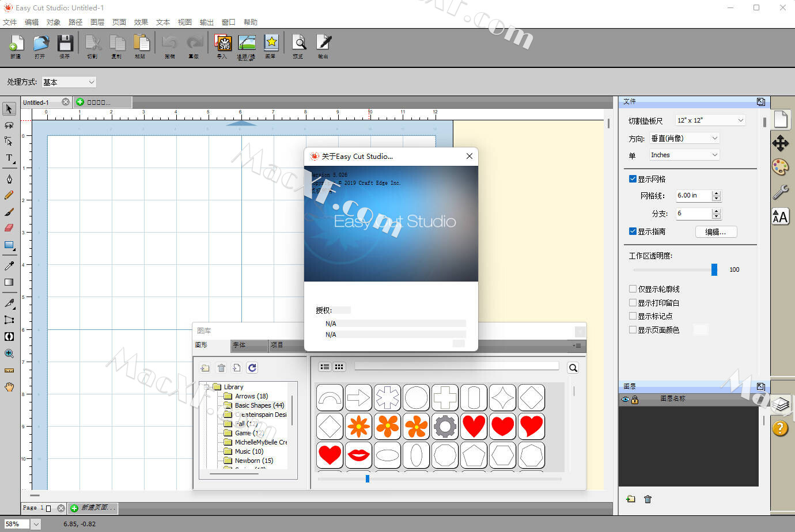The height and width of the screenshot is (532, 795).
Task: Open the four-arrow position side panel
Action: (780, 143)
